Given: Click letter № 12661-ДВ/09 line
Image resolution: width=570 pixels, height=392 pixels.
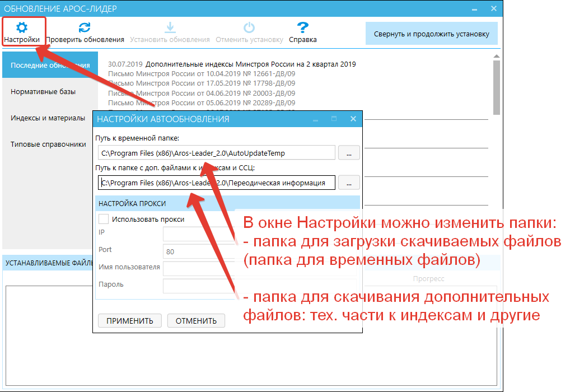Looking at the screenshot, I should click(202, 74).
